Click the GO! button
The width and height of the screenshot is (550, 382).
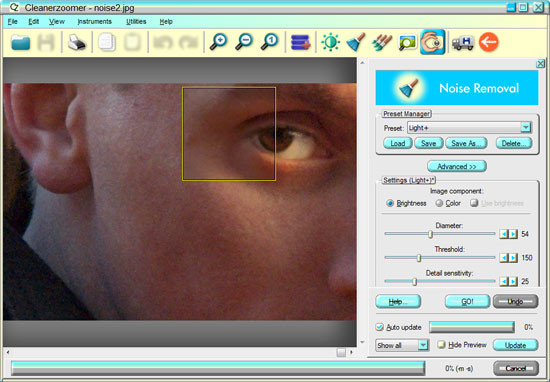[x=467, y=301]
